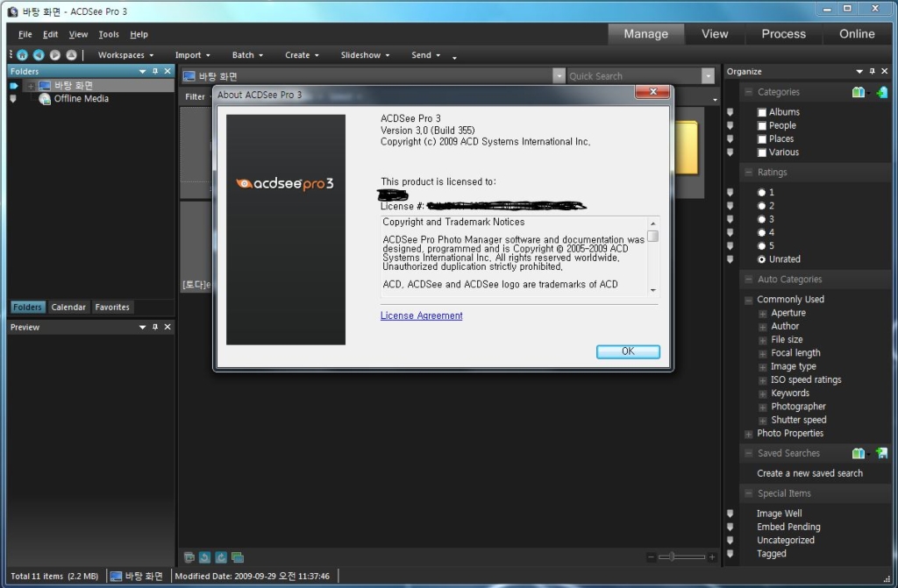The image size is (898, 588).
Task: Select rating 2 radio button
Action: point(762,206)
